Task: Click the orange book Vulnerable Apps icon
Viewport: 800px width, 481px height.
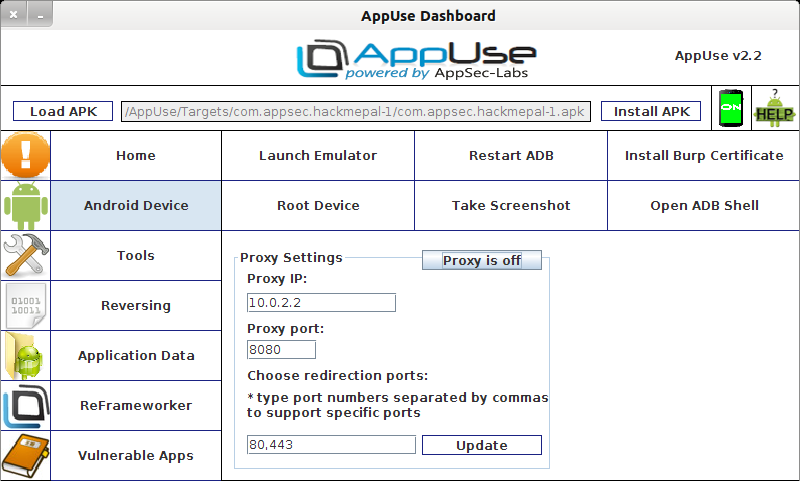Action: [26, 455]
